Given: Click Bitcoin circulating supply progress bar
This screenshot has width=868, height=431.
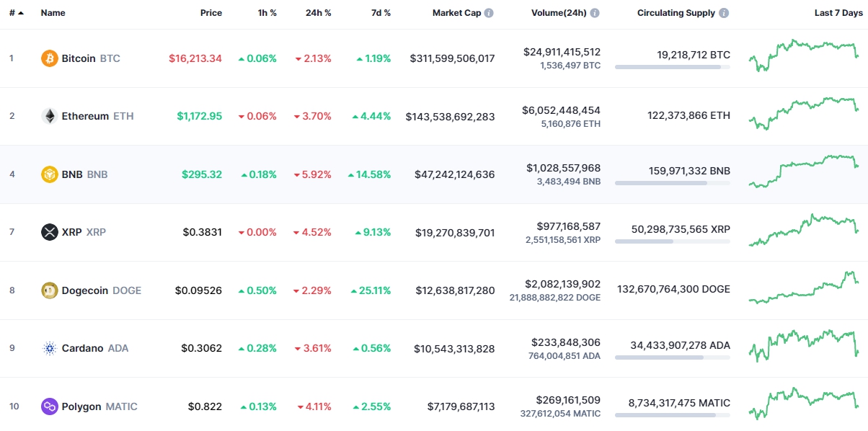Looking at the screenshot, I should point(673,67).
